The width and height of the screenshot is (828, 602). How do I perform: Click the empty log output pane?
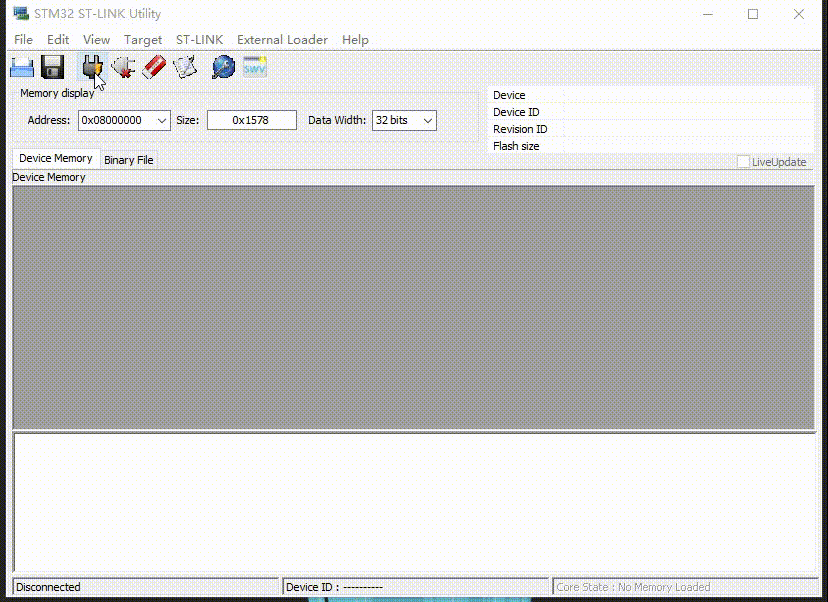tap(415, 502)
